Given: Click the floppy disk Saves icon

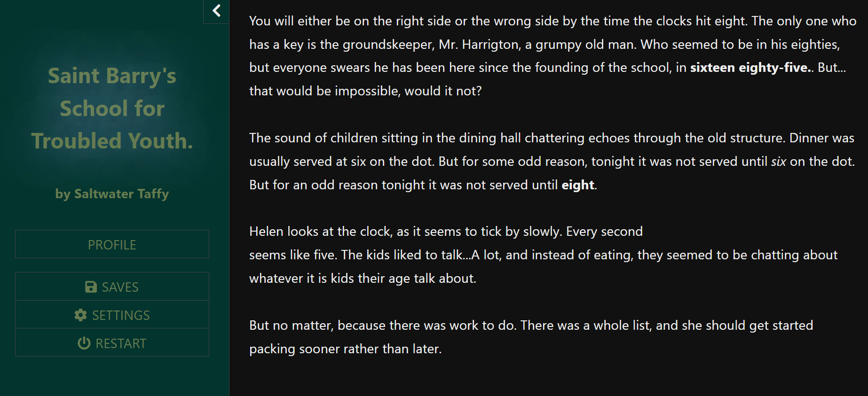Looking at the screenshot, I should 91,287.
